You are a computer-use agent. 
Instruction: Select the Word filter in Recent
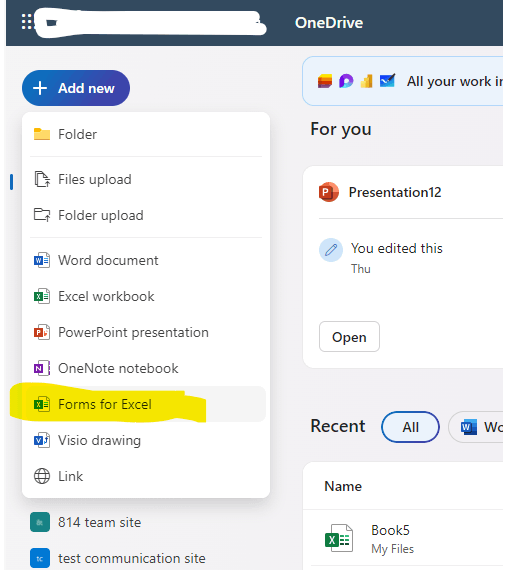coord(476,427)
